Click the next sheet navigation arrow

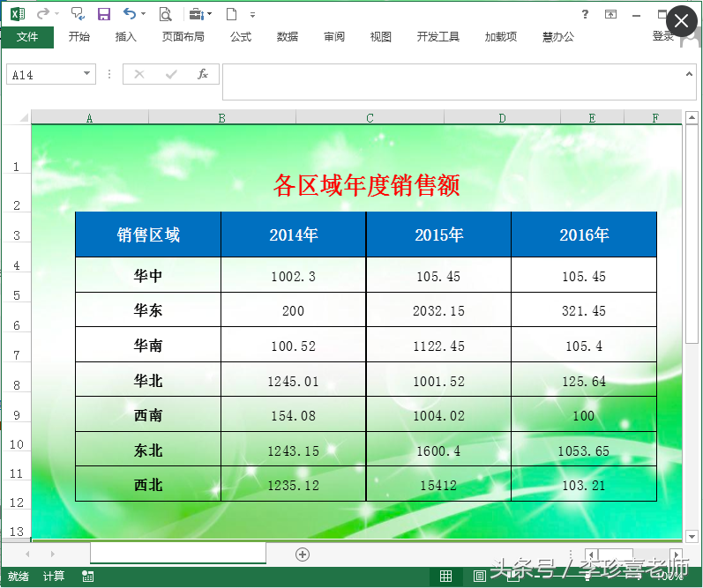pos(52,554)
